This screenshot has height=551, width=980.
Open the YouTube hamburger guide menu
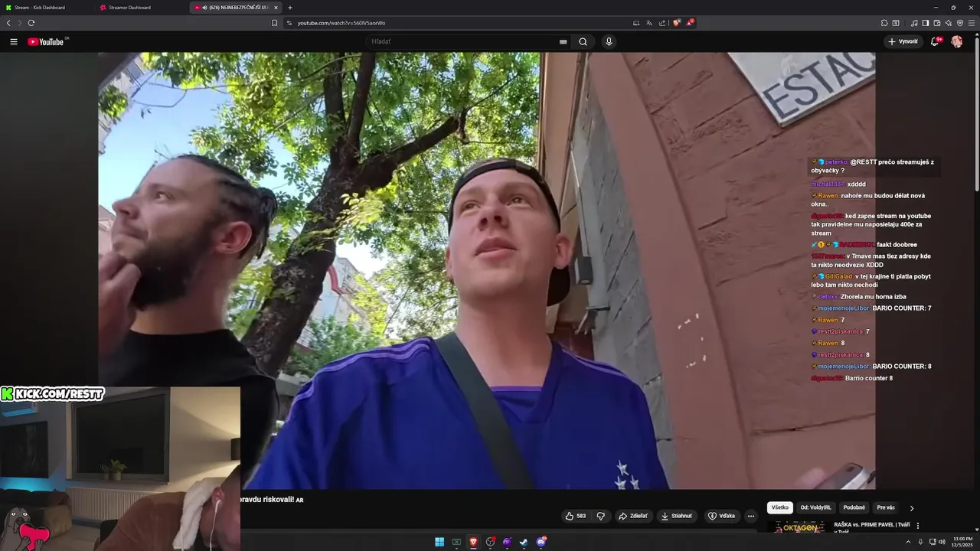pyautogui.click(x=14, y=42)
